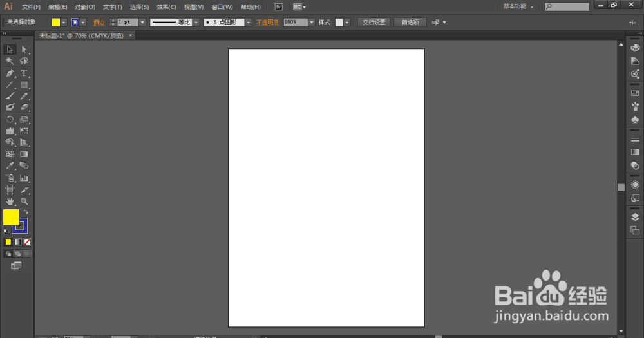The width and height of the screenshot is (644, 338).
Task: Select the Rectangle tool
Action: click(24, 84)
